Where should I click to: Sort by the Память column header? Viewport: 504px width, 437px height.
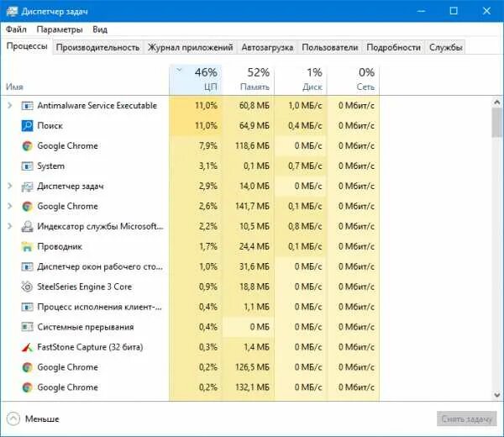tap(248, 80)
